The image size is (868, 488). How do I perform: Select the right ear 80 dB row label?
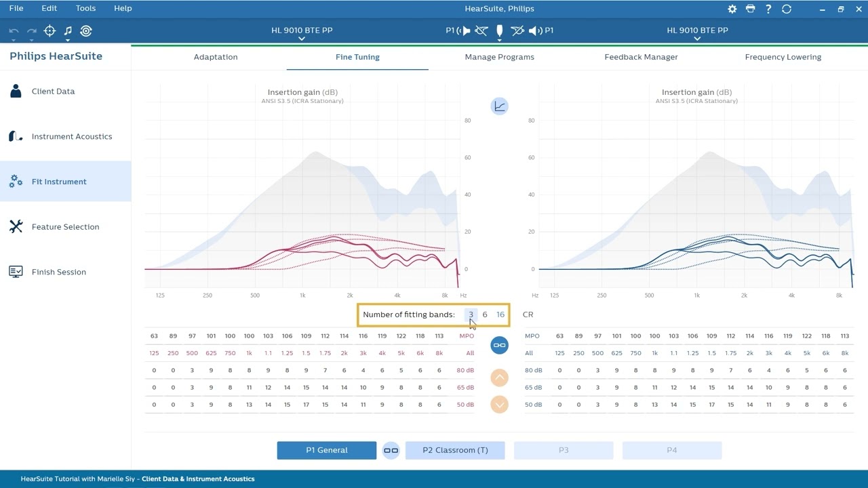[x=534, y=370]
